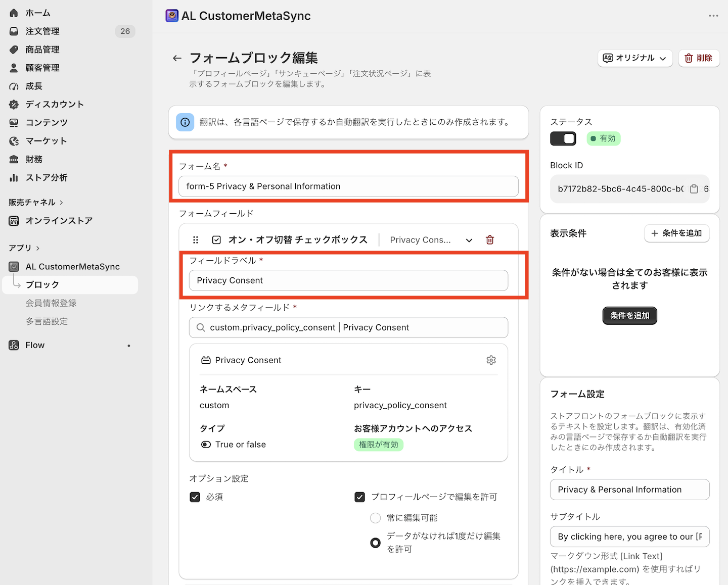This screenshot has width=728, height=585.
Task: Open metafield settings gear for Privacy Consent
Action: coord(491,360)
